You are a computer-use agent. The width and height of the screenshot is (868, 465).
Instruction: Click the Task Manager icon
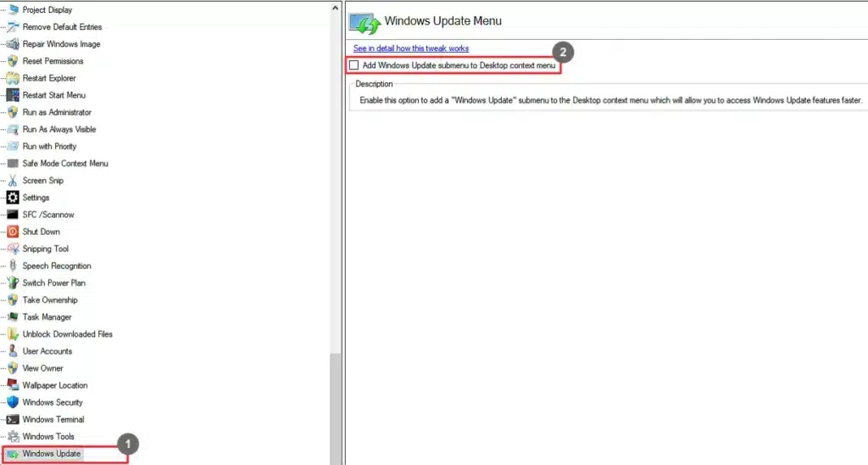point(13,317)
